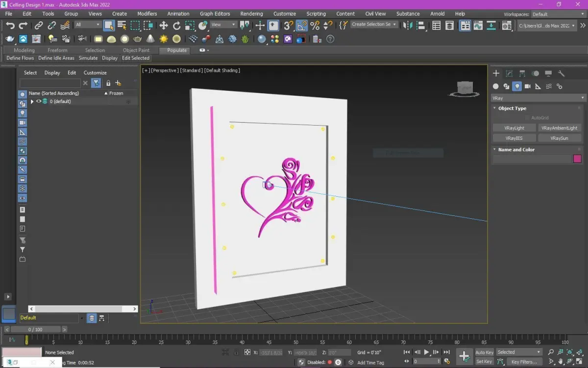The height and width of the screenshot is (368, 588).
Task: Open the Arnold menu
Action: coord(438,14)
